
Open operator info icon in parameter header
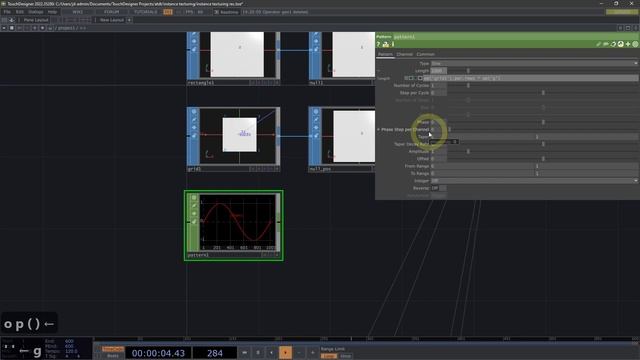tap(393, 44)
